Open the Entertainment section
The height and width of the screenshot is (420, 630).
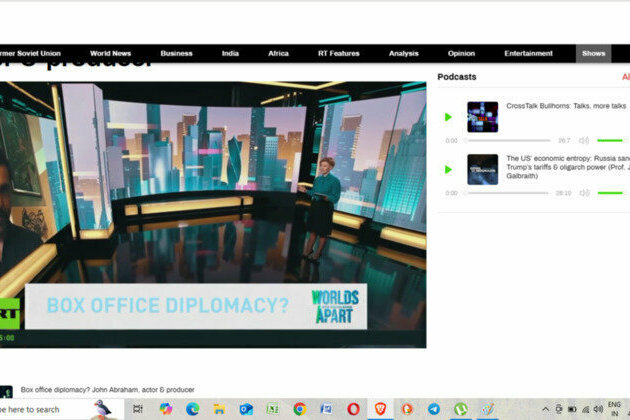[528, 53]
